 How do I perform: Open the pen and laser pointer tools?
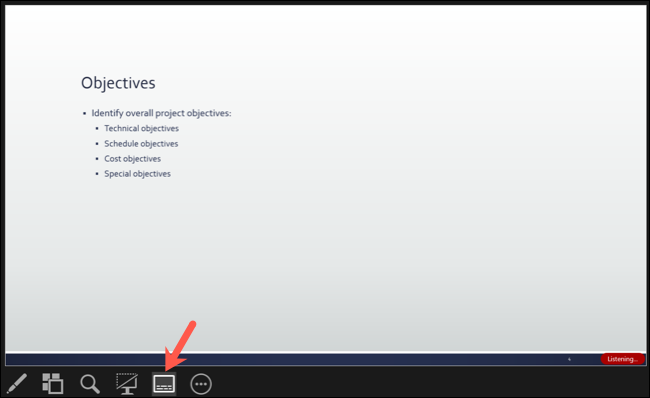tap(17, 383)
